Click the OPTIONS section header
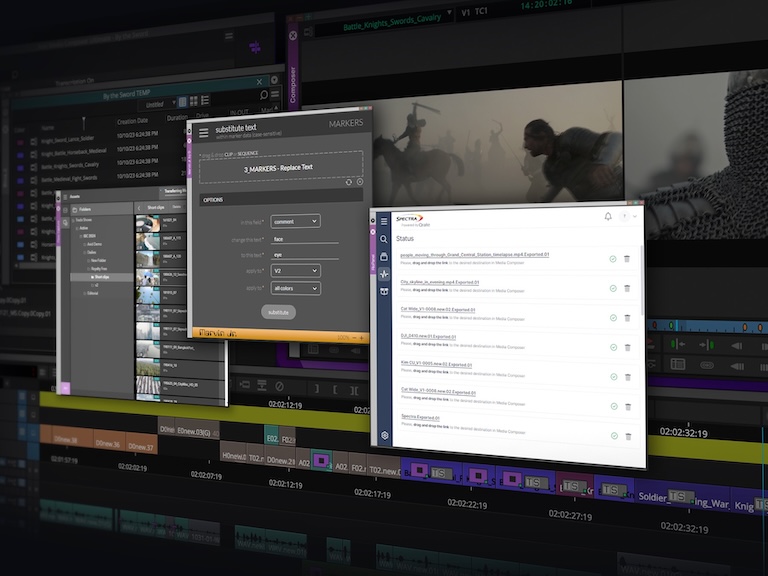This screenshot has width=768, height=576. pos(281,196)
